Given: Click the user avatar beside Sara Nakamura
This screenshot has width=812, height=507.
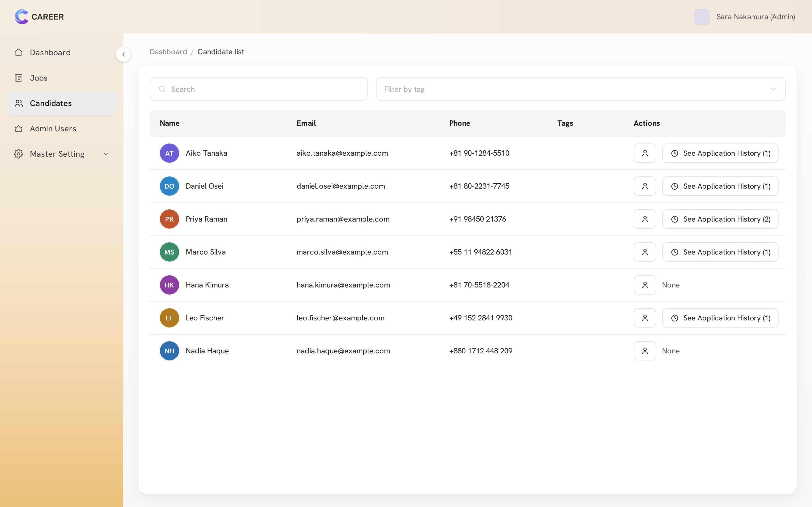Looking at the screenshot, I should 702,17.
